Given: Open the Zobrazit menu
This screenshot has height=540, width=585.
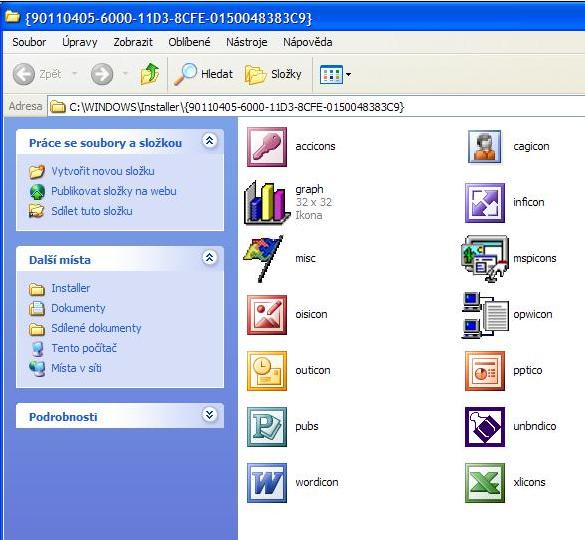Looking at the screenshot, I should coord(133,42).
